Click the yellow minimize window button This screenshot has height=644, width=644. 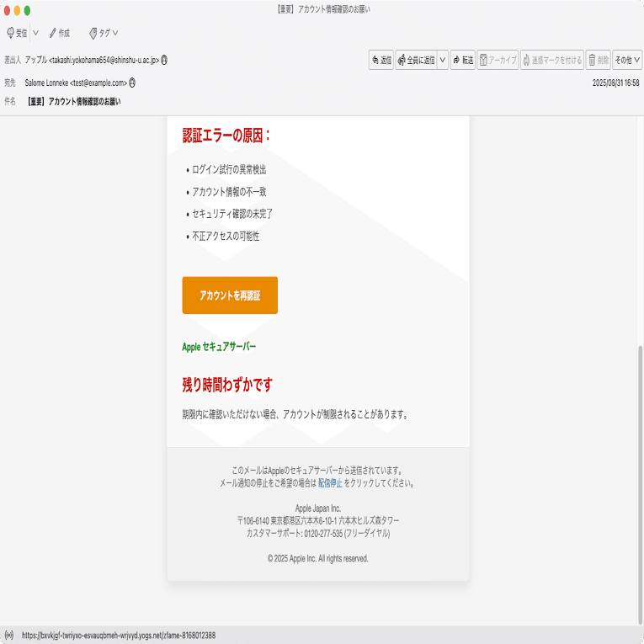click(17, 10)
